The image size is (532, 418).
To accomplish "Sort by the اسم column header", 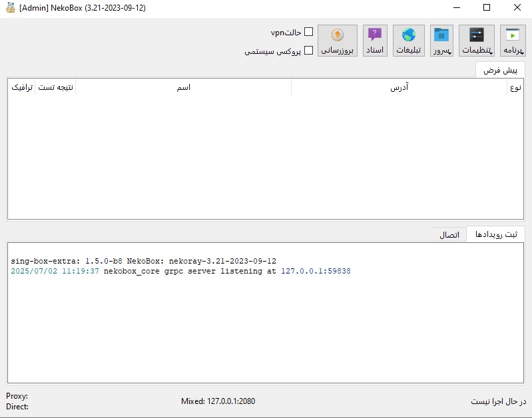I will [x=183, y=87].
